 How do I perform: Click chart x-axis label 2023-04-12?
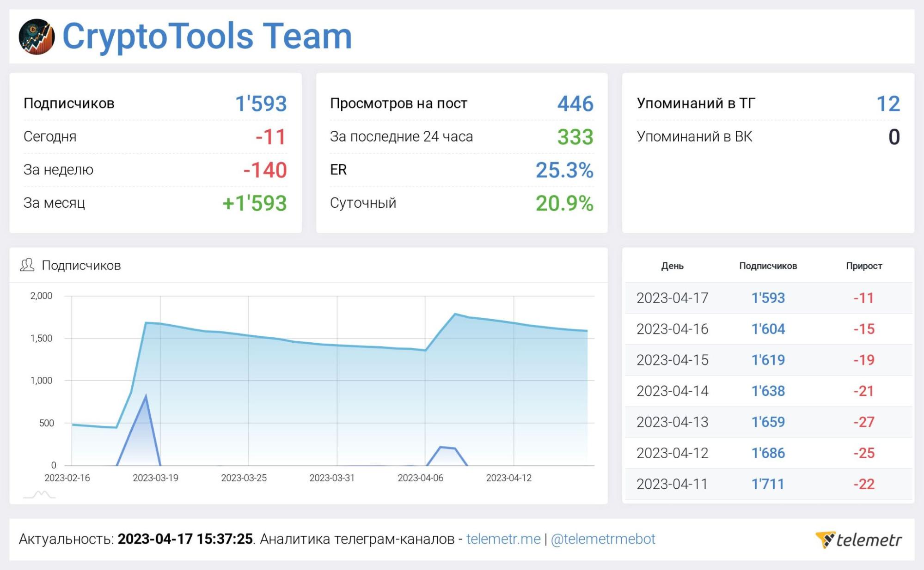pyautogui.click(x=508, y=478)
